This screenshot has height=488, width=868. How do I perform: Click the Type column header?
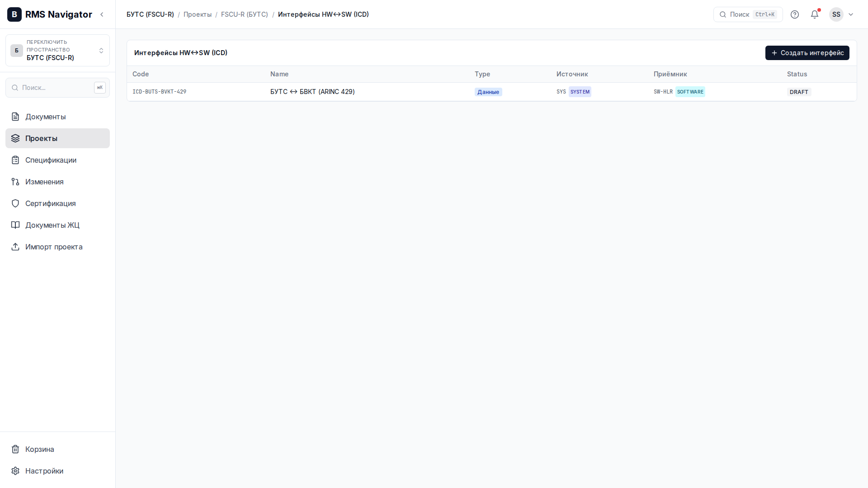click(x=482, y=74)
